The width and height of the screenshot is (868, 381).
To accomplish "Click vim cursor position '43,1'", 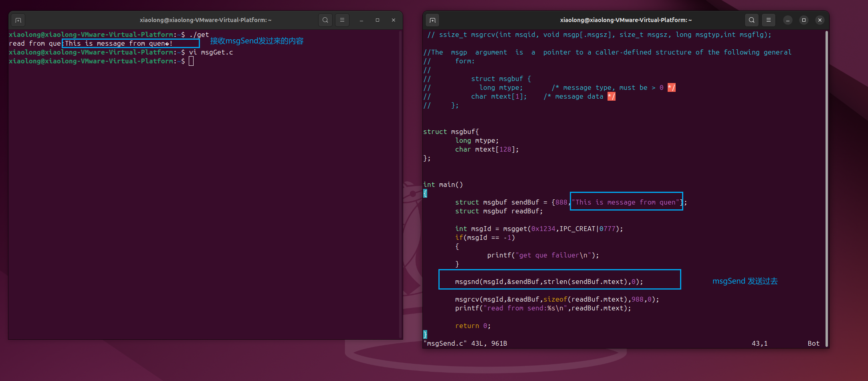I will [759, 344].
